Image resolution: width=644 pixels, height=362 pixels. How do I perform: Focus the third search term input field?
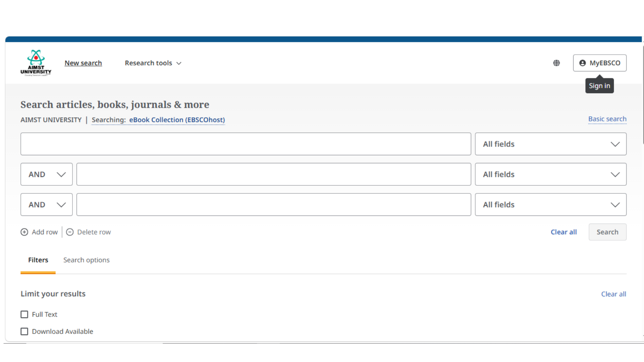point(274,204)
